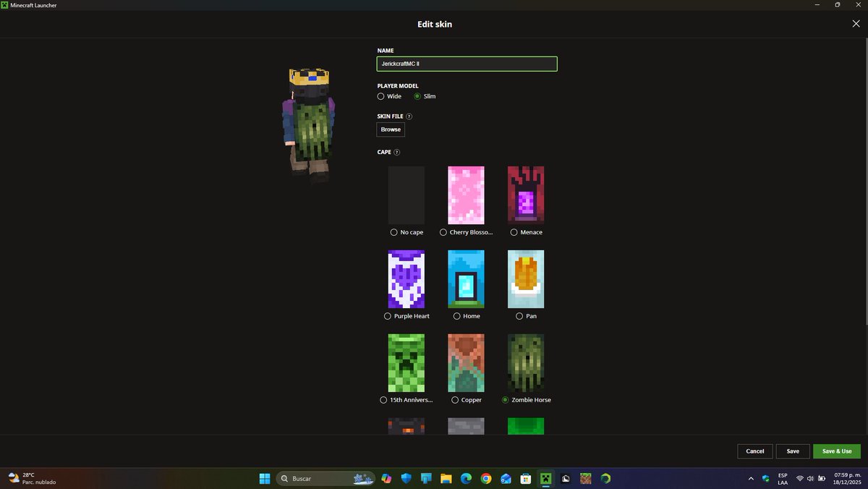This screenshot has width=868, height=489.
Task: Click the Save button
Action: [x=793, y=451]
